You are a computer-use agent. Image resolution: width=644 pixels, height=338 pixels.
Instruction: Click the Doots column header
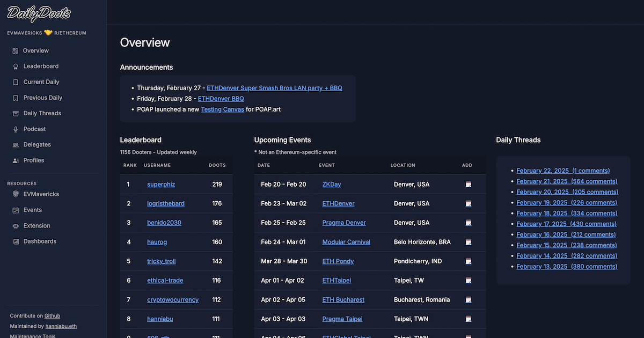(x=217, y=165)
